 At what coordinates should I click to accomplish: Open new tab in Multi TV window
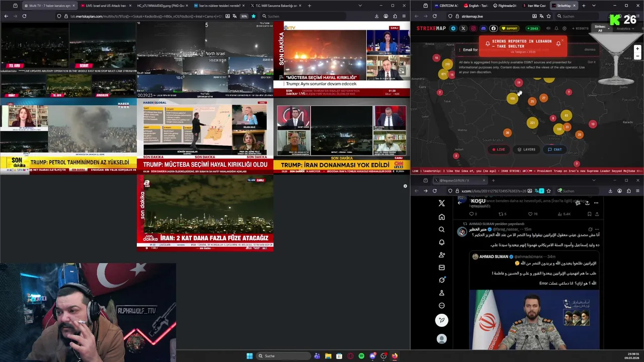[309, 6]
